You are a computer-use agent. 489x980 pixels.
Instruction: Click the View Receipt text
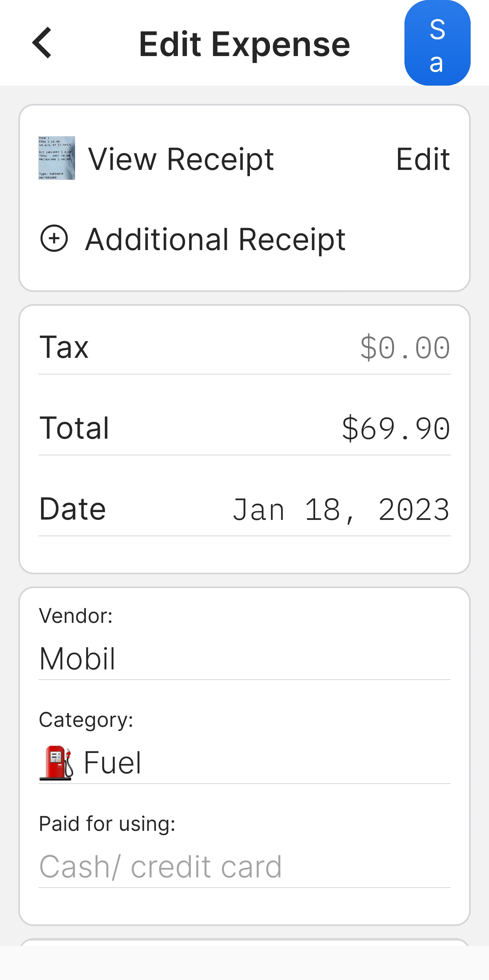pyautogui.click(x=181, y=159)
